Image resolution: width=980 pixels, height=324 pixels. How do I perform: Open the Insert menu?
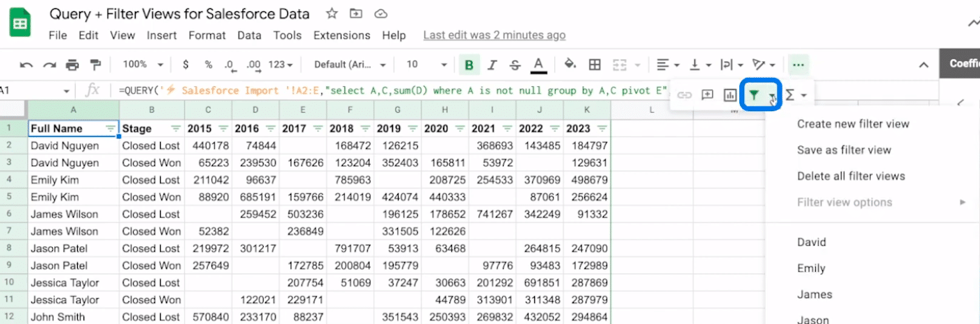point(161,35)
